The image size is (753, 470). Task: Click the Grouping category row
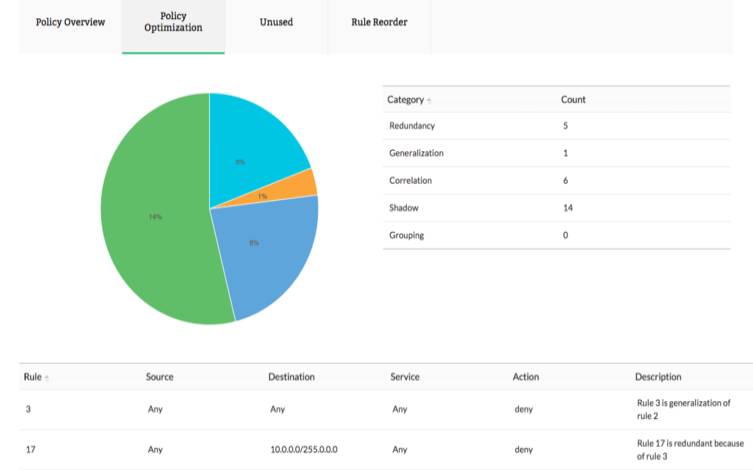406,235
